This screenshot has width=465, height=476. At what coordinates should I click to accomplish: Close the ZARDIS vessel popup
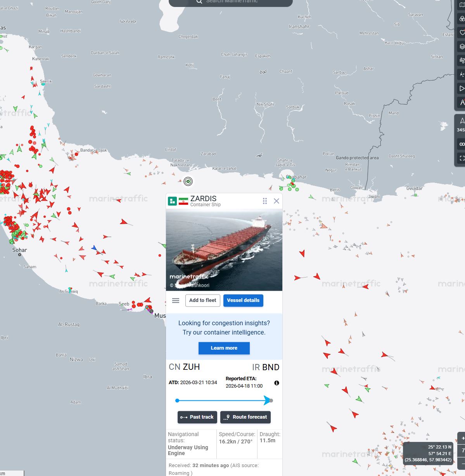coord(277,201)
